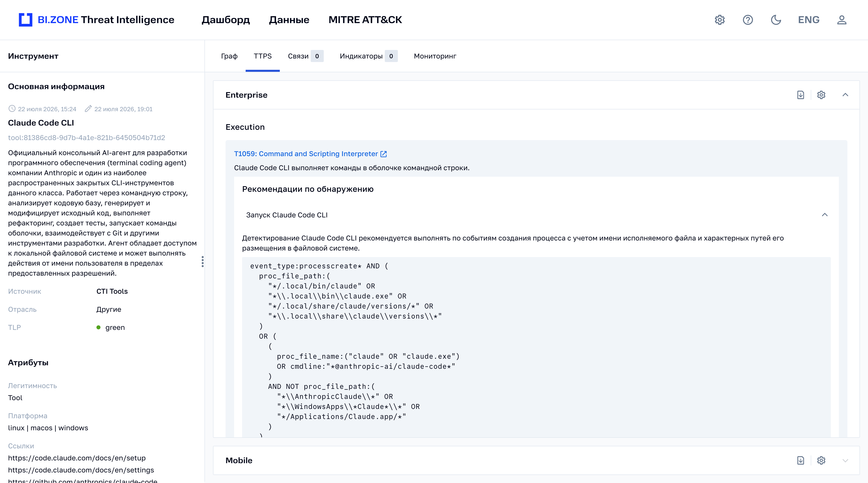Click the event_type:processcreate query line

coord(319,266)
